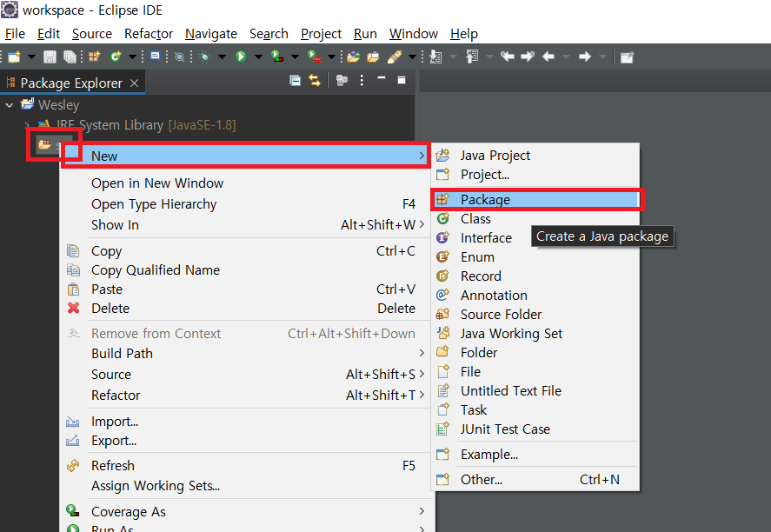
Task: Expand the JRE System Library node
Action: click(x=28, y=125)
